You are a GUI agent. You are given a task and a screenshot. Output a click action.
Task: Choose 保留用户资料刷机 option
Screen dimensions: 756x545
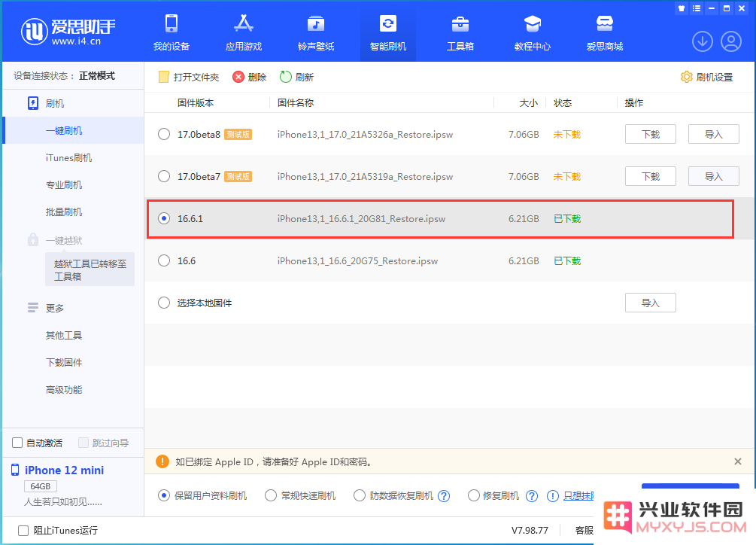click(x=164, y=495)
